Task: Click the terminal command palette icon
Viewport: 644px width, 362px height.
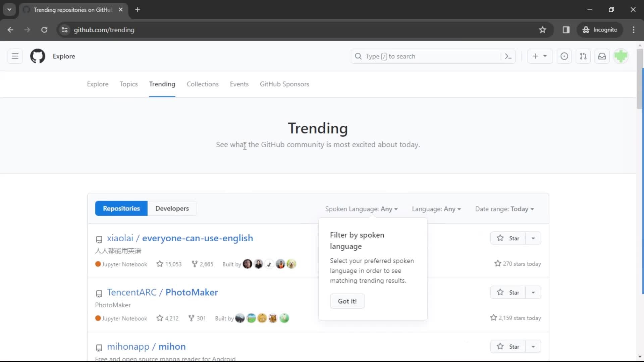Action: (508, 56)
